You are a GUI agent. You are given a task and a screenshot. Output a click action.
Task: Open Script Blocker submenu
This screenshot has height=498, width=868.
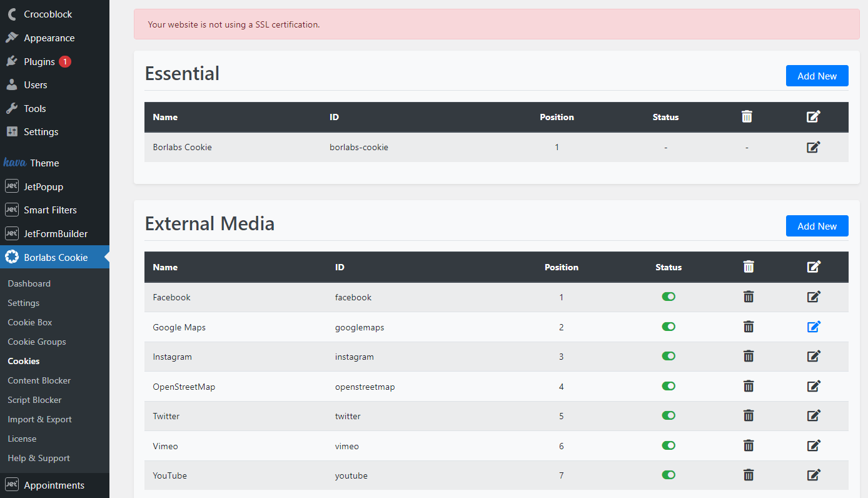coord(34,400)
